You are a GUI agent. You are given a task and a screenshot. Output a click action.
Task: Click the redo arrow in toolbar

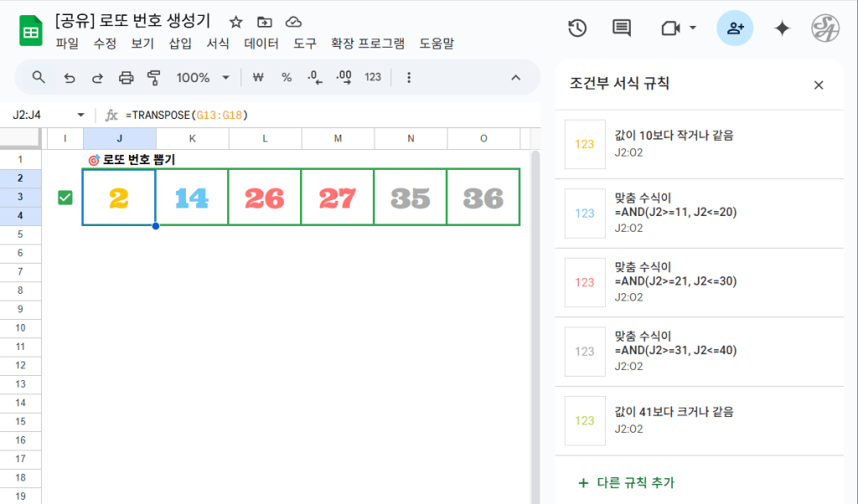click(97, 78)
